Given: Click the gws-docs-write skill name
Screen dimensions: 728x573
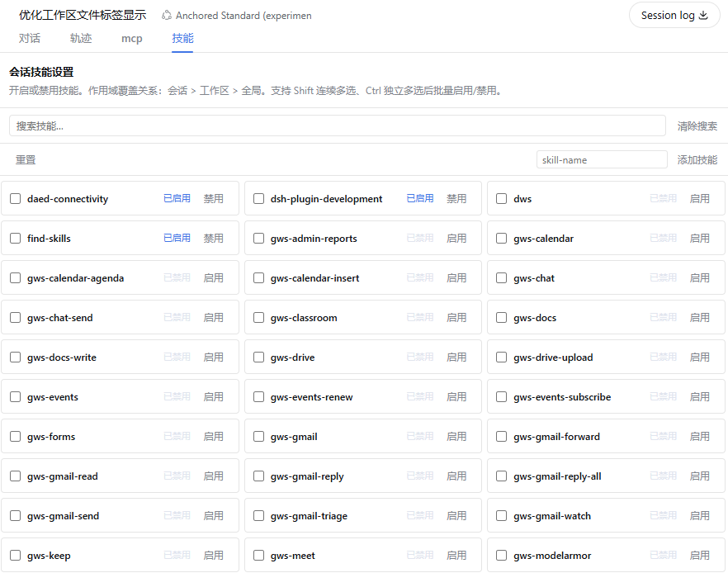Looking at the screenshot, I should [62, 357].
